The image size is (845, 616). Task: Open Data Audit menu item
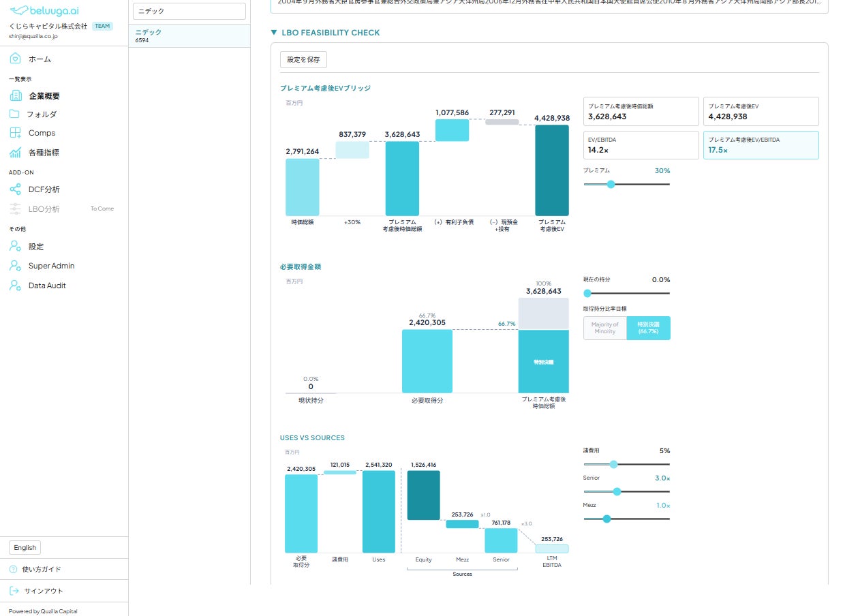(47, 286)
